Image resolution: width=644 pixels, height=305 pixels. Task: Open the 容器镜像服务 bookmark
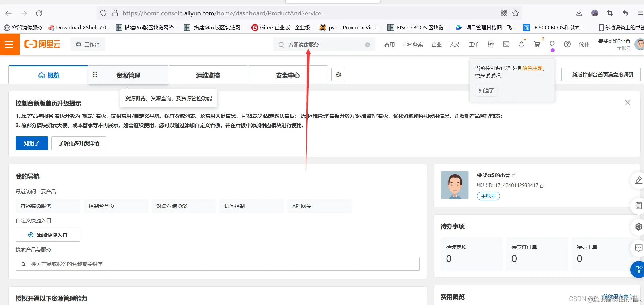[23, 27]
